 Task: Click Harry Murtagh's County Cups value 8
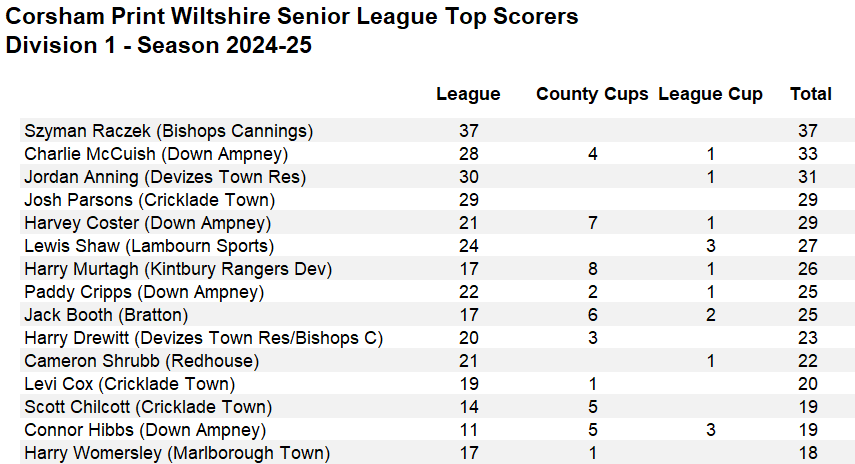pyautogui.click(x=593, y=269)
